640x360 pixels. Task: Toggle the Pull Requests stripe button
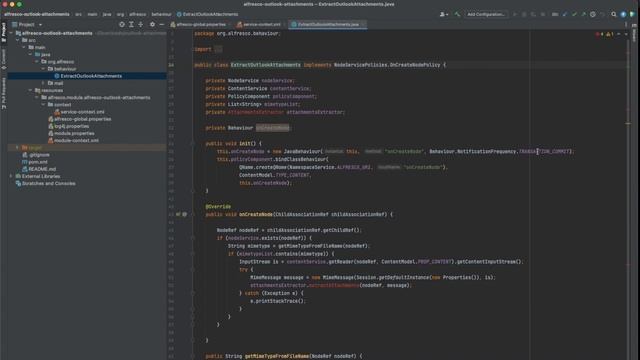pos(4,93)
